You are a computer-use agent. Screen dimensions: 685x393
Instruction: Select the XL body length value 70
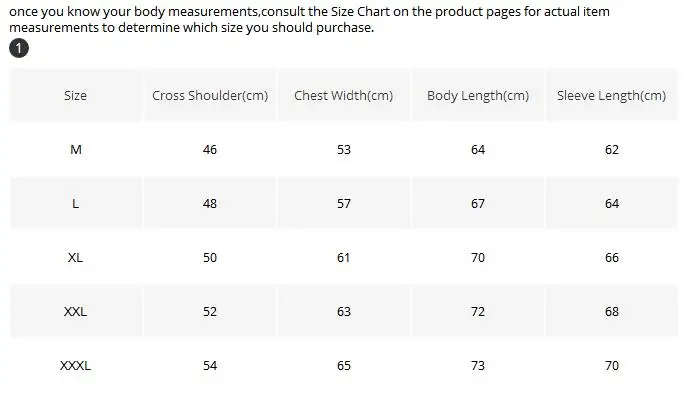(x=478, y=258)
